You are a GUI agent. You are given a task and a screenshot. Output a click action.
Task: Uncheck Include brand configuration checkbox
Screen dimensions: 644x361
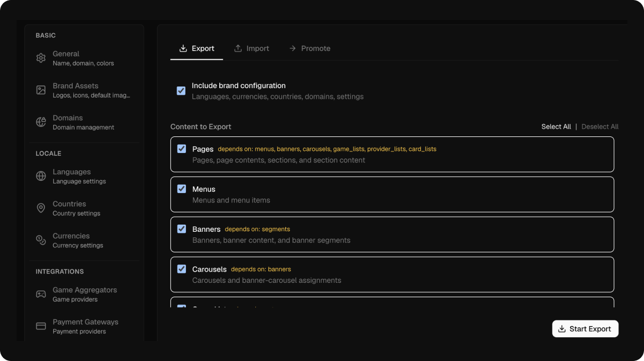coord(181,90)
